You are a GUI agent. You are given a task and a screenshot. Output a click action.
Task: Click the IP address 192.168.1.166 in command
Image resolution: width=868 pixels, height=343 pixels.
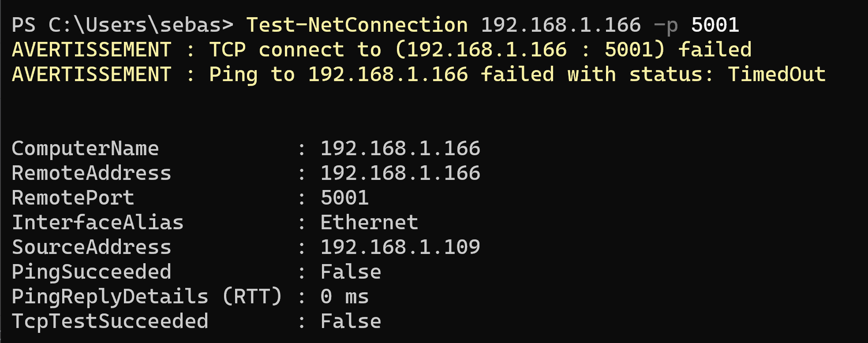coord(561,25)
